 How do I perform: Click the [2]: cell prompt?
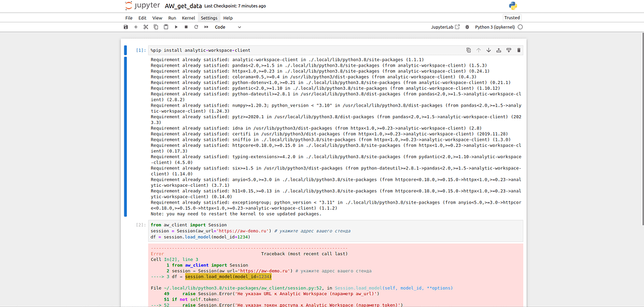141,225
